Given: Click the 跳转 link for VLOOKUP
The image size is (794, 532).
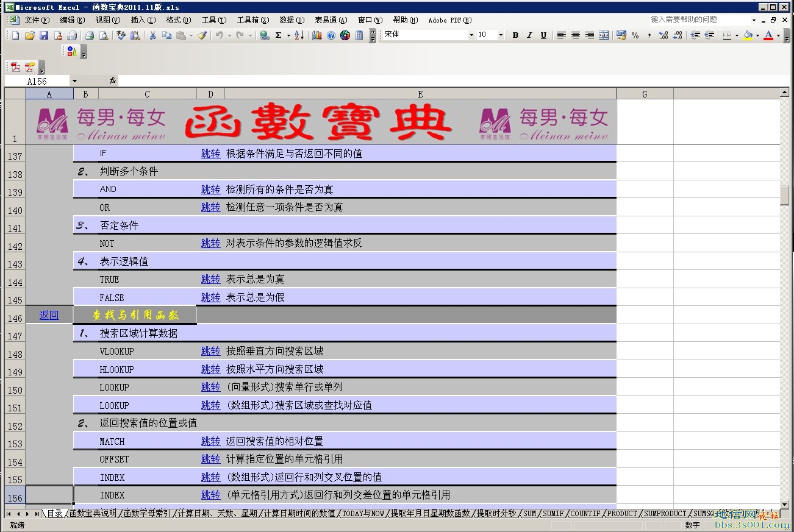Looking at the screenshot, I should tap(210, 351).
